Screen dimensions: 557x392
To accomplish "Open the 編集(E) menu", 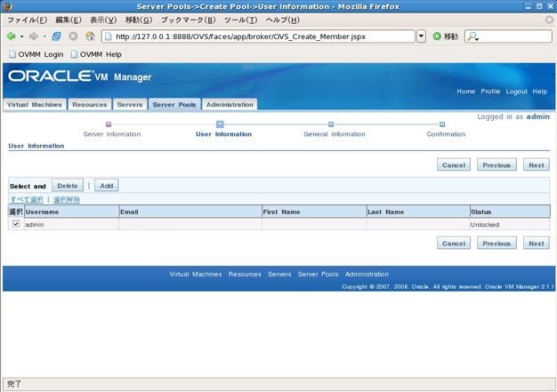I will click(69, 20).
